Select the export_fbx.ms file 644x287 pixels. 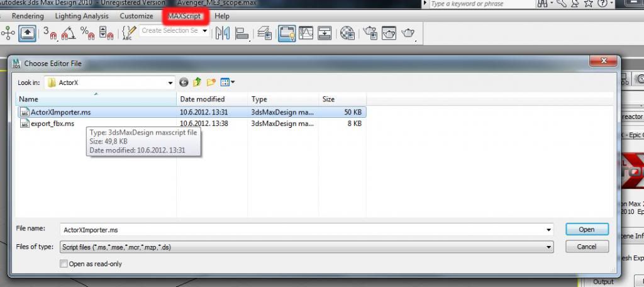pos(191,123)
